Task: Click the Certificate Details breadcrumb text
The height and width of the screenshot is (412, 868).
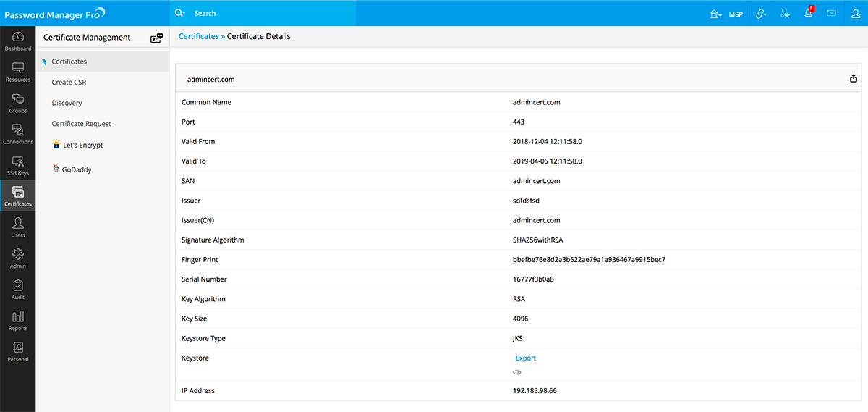Action: (259, 36)
